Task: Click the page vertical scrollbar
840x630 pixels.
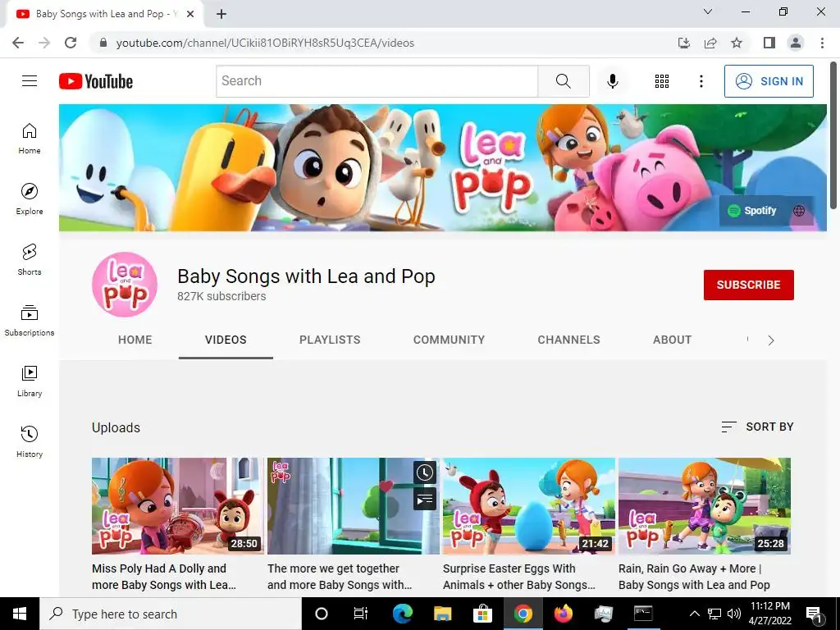Action: (x=833, y=135)
